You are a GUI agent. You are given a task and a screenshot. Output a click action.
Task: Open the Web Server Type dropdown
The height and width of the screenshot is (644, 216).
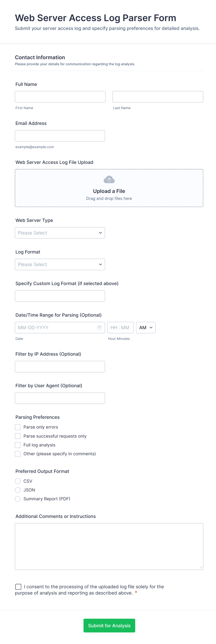[x=60, y=233]
